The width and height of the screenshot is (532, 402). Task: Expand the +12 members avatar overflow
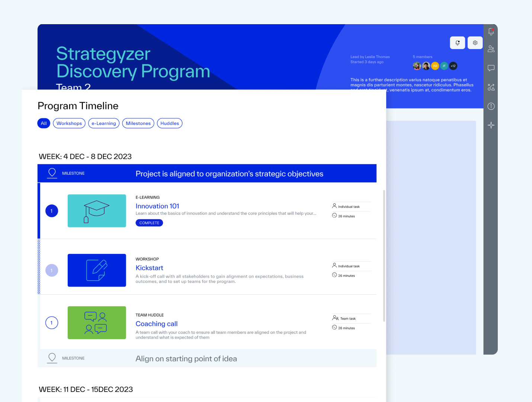pyautogui.click(x=453, y=66)
